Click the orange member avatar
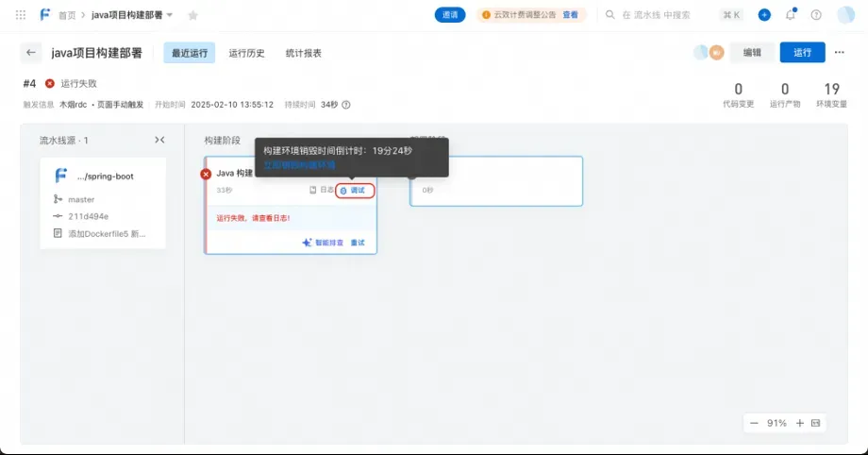This screenshot has height=455, width=868. (x=717, y=53)
